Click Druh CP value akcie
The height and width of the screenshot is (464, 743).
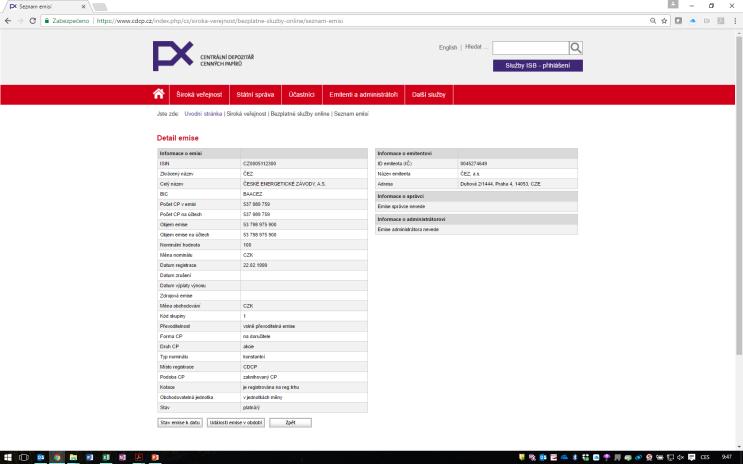(x=248, y=346)
